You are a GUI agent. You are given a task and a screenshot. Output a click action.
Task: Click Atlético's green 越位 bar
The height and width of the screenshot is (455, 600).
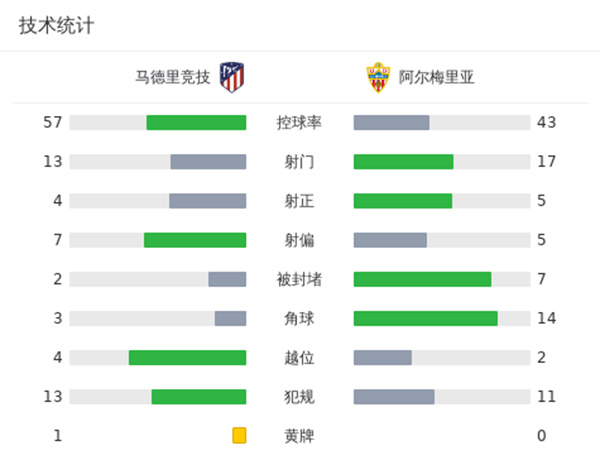point(187,357)
